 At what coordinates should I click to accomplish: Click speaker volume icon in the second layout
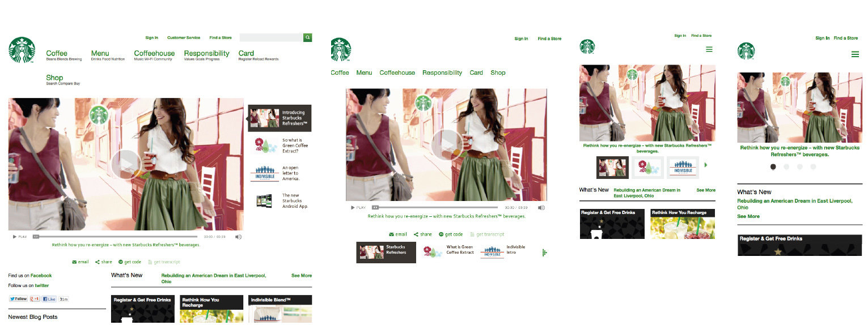(541, 208)
